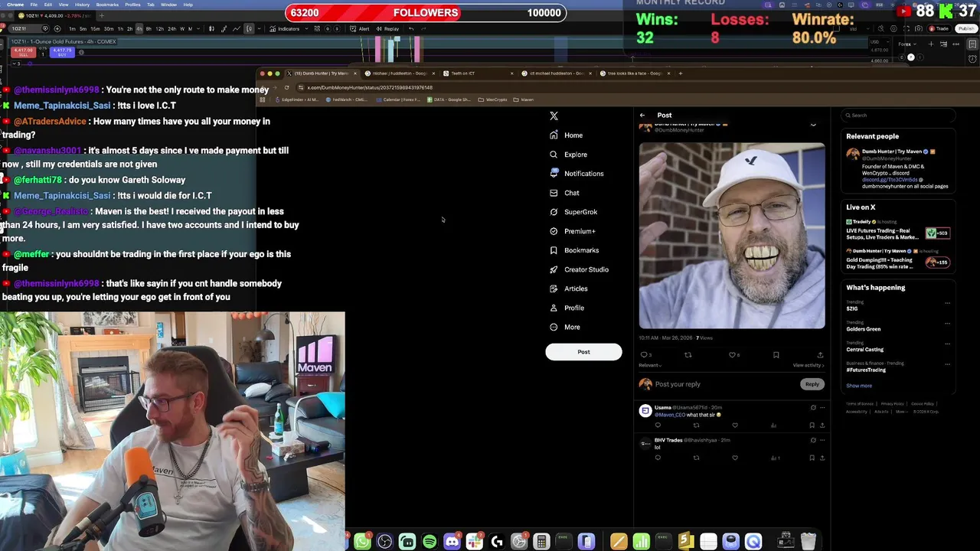Open Slack from the dock
This screenshot has height=551, width=980.
tap(475, 542)
